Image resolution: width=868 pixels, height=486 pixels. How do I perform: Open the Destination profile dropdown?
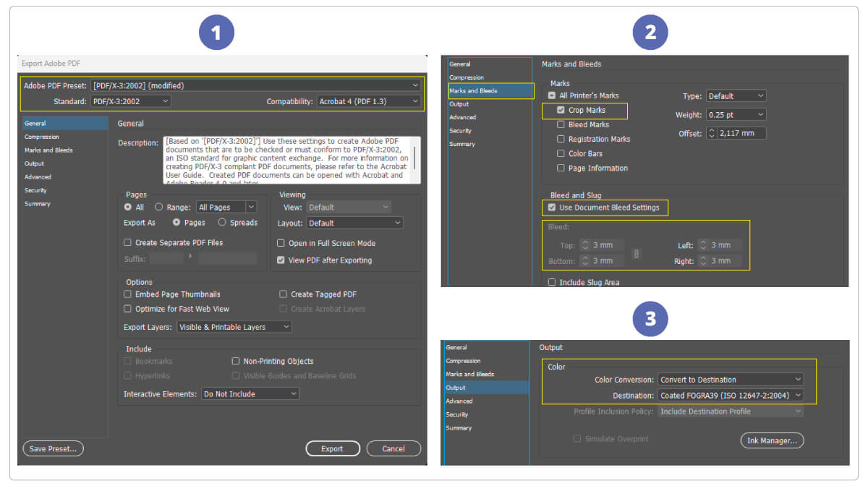tap(731, 396)
